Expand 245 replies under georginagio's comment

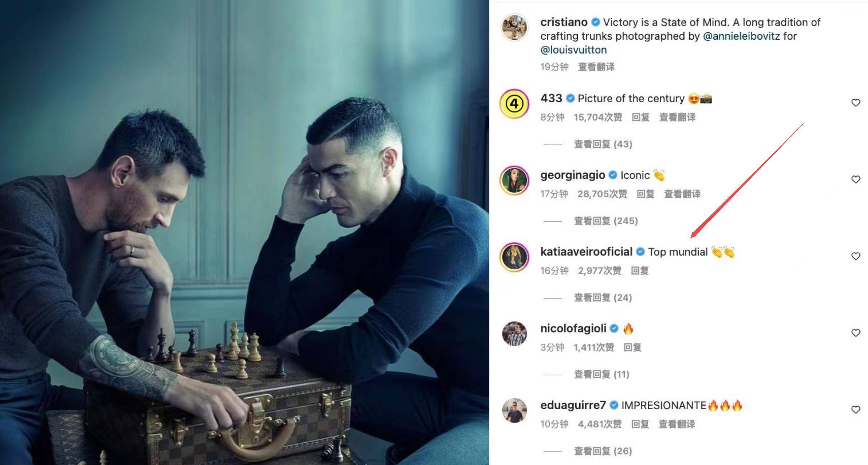coord(606,221)
